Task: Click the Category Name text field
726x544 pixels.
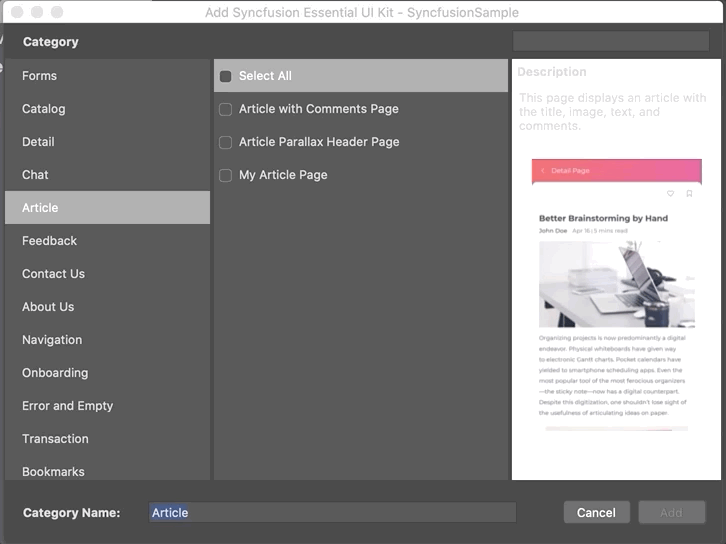Action: click(x=332, y=512)
